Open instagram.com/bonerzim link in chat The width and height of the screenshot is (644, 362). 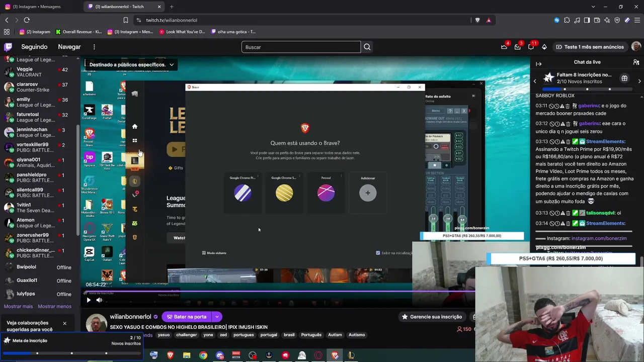click(599, 238)
